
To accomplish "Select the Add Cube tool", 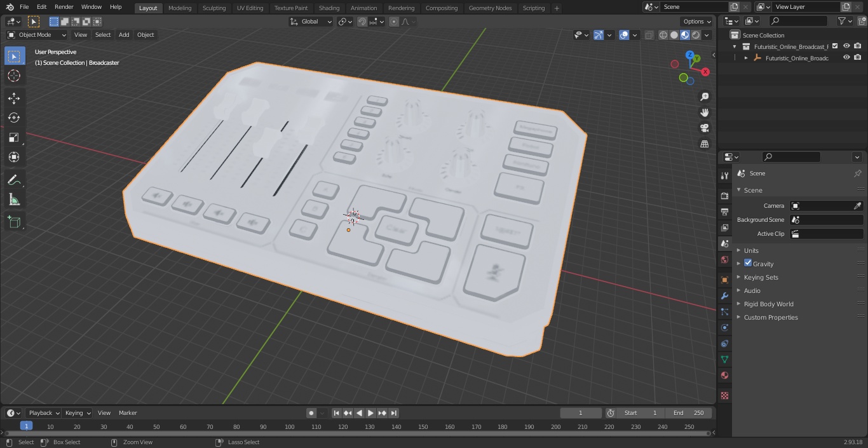I will point(14,222).
